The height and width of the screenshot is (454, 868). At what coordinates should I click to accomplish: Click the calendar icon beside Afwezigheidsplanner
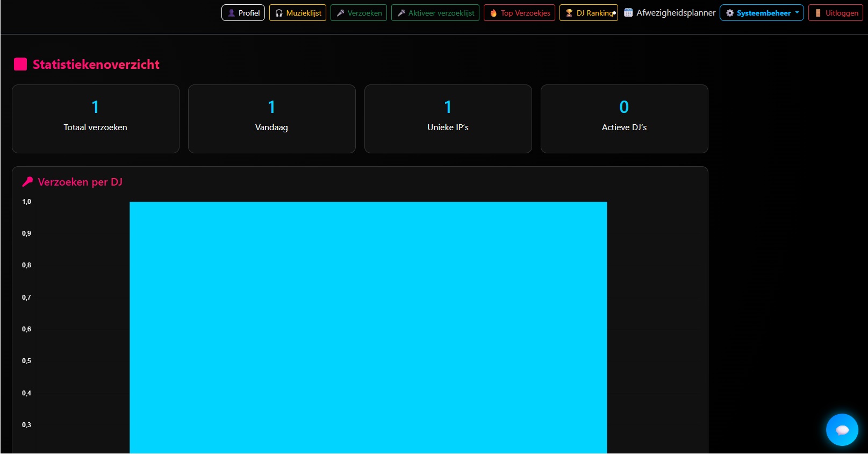pyautogui.click(x=628, y=13)
